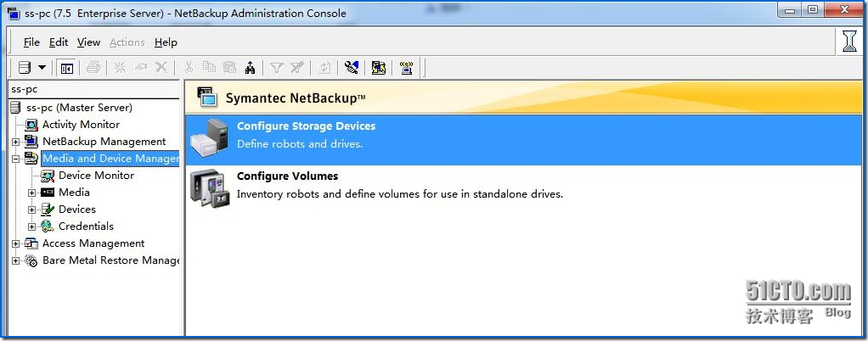868x341 pixels.
Task: Select Bare Metal Restore Management node
Action: point(110,260)
